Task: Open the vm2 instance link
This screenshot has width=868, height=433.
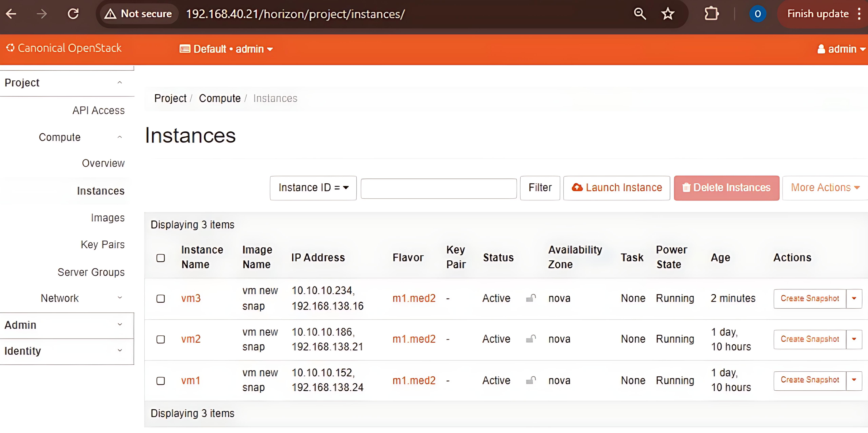Action: point(191,339)
